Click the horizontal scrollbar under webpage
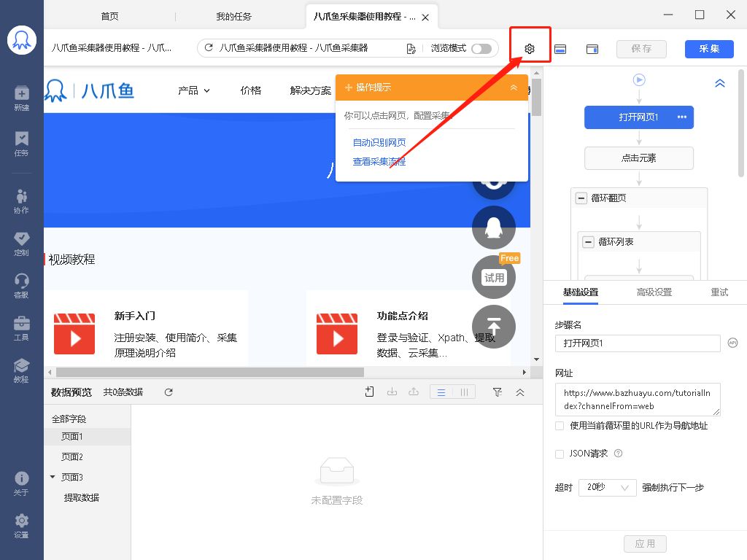The image size is (747, 560). (210, 372)
